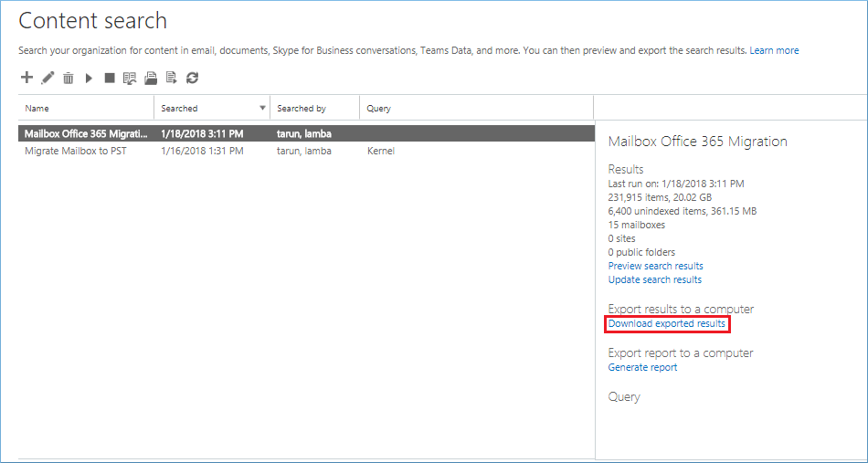Viewport: 868px width, 463px height.
Task: Click the 0 sites text
Action: click(x=621, y=238)
